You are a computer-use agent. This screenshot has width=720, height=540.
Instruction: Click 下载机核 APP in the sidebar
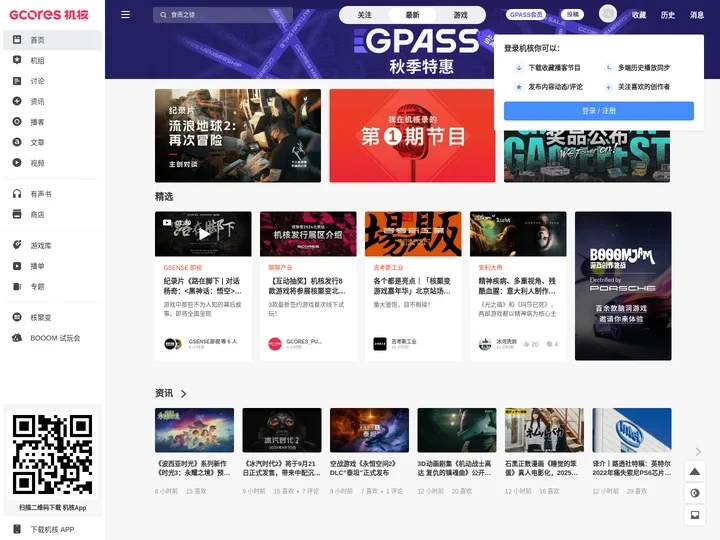(x=52, y=529)
